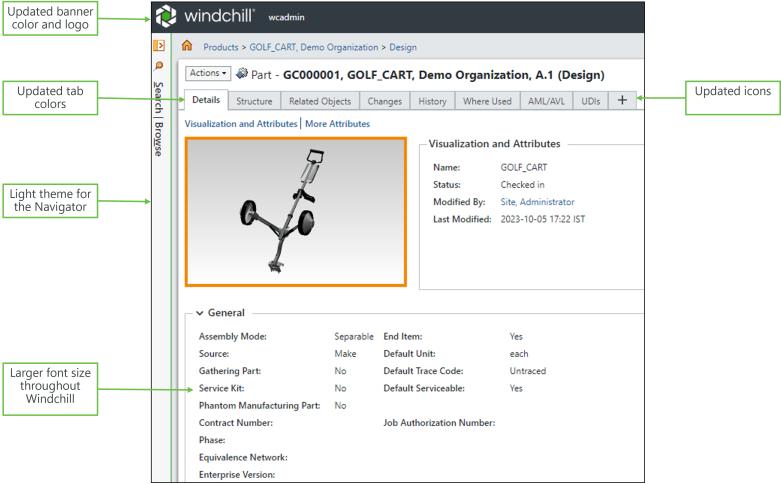
Task: Click the Modified By label
Action: click(459, 202)
